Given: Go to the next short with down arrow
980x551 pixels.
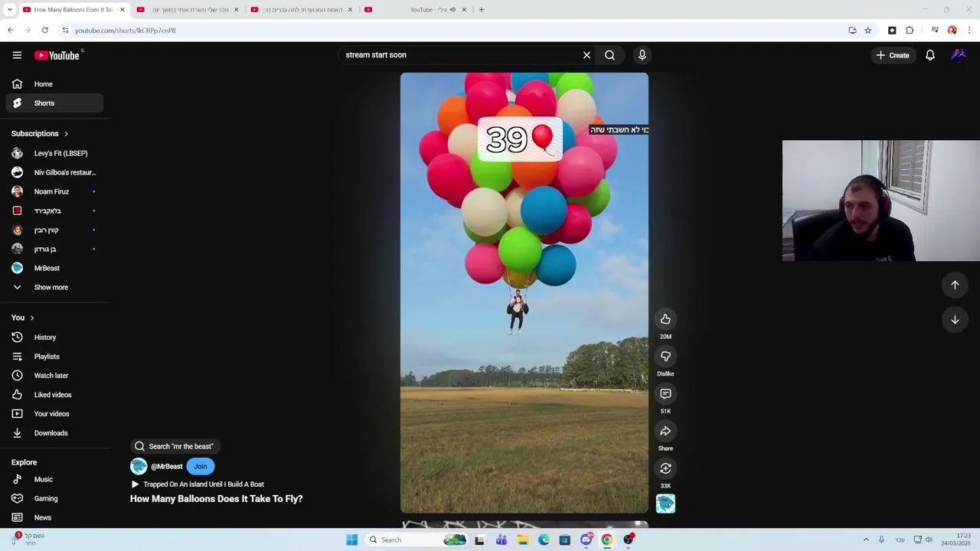Looking at the screenshot, I should (955, 320).
